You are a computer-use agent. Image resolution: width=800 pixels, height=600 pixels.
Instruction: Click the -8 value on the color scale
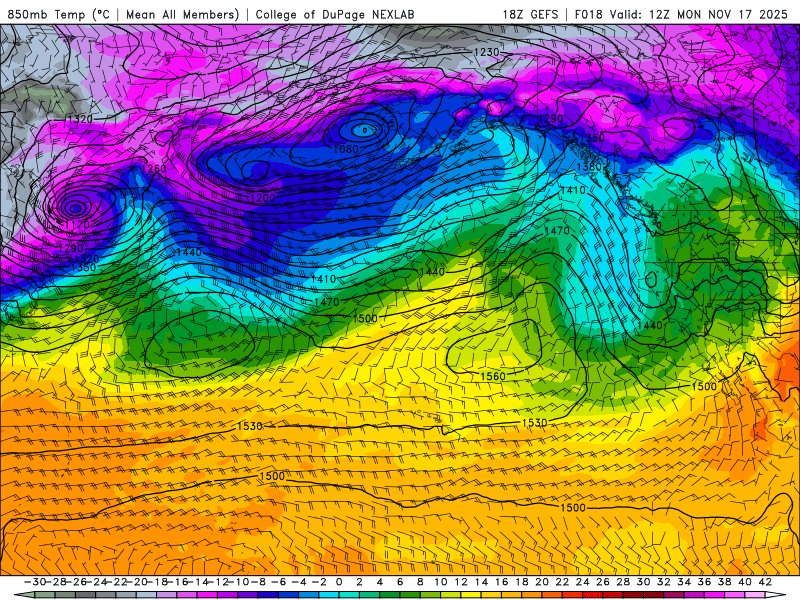[x=259, y=582]
